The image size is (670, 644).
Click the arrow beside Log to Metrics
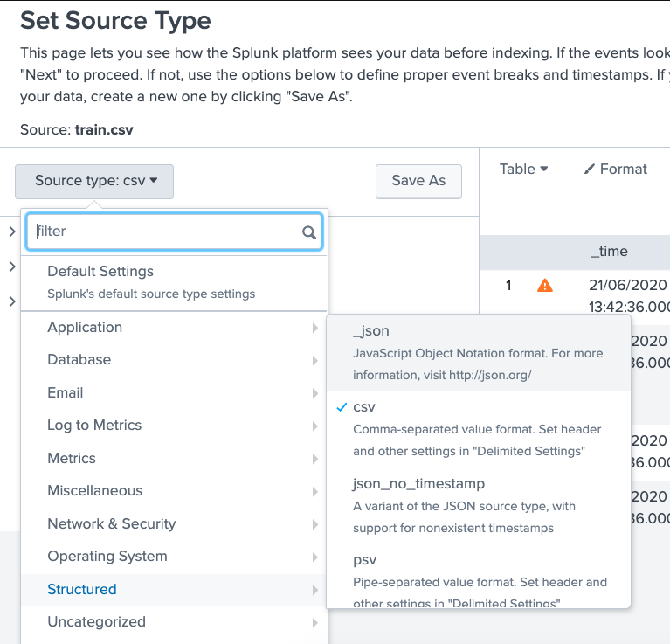pyautogui.click(x=315, y=426)
